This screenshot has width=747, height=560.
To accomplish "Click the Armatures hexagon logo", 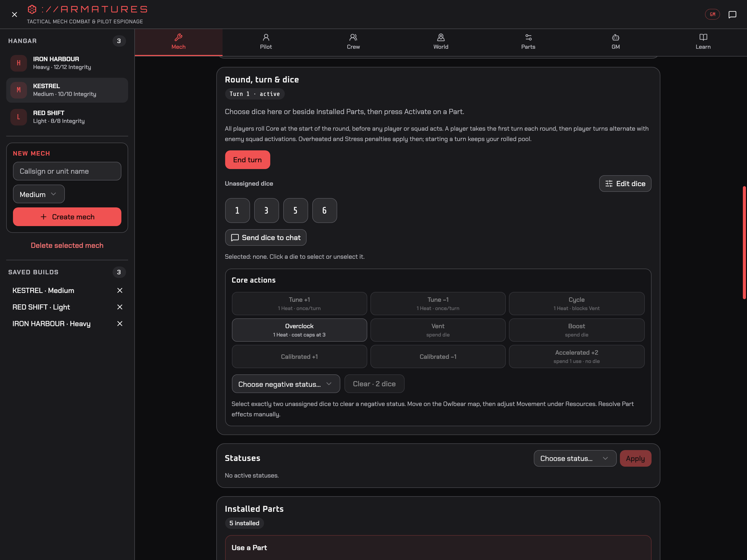I will [32, 9].
